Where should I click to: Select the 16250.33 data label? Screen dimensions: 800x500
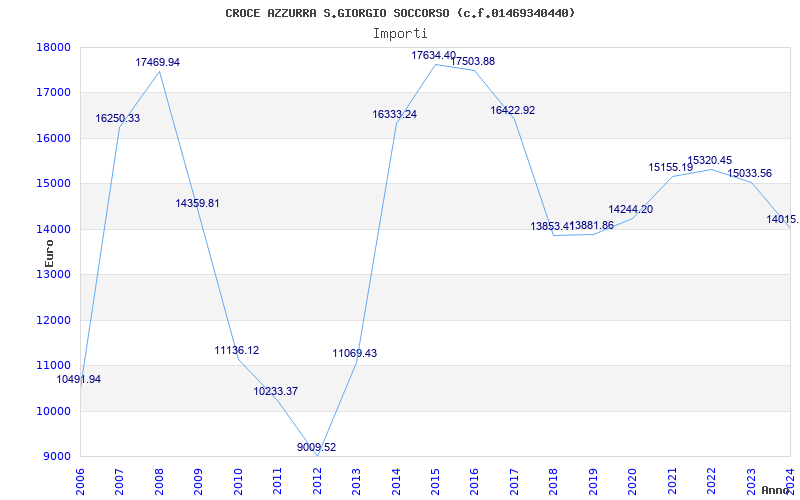117,118
